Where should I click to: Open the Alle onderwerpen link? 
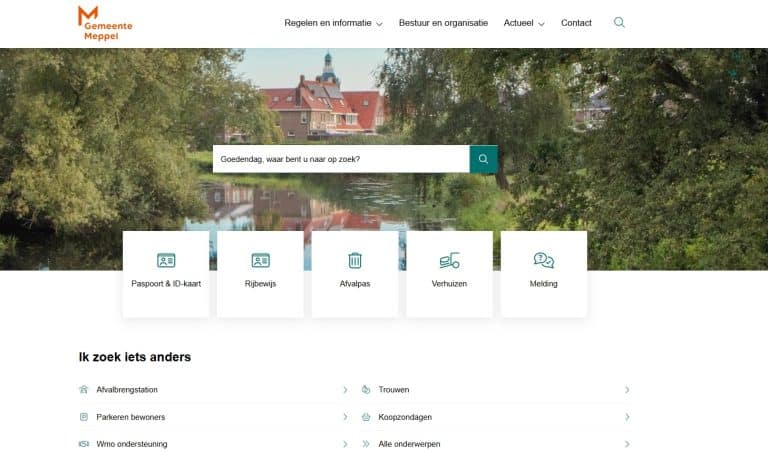pyautogui.click(x=409, y=444)
